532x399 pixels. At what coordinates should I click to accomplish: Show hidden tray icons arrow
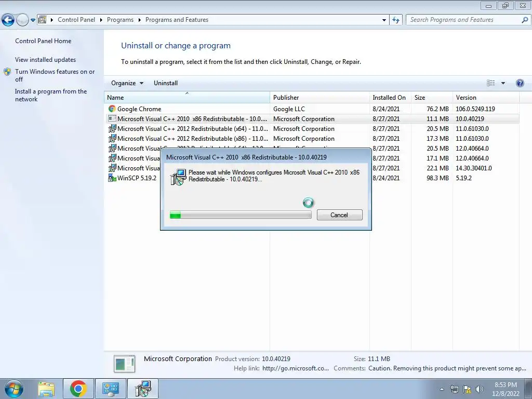tap(442, 389)
